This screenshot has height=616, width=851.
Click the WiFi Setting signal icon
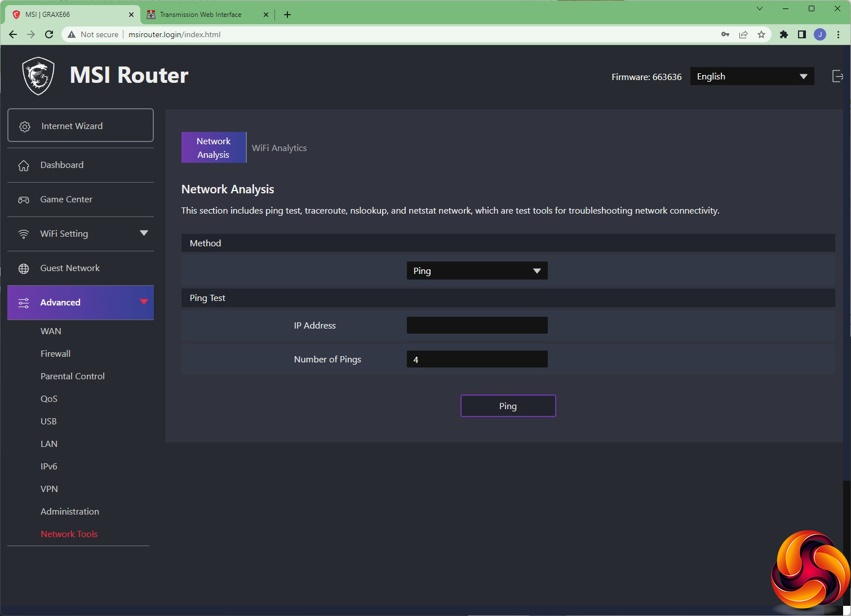[24, 234]
